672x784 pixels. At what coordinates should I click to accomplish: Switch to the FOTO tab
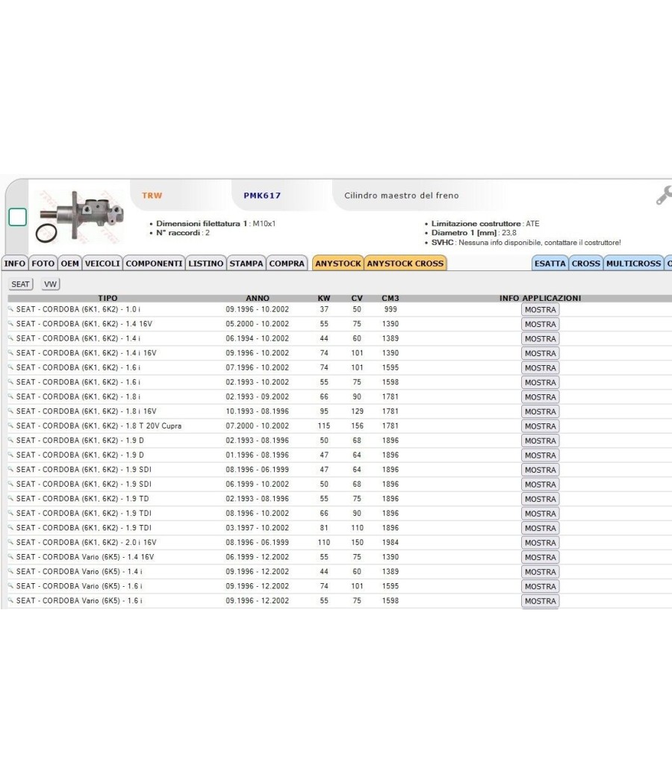coord(43,264)
